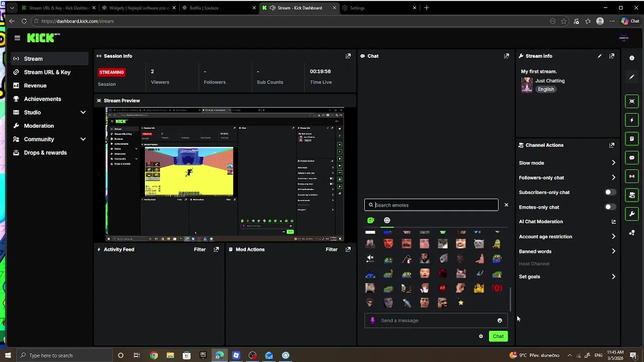This screenshot has height=362, width=644.
Task: Toggle the document widget in right rail
Action: (632, 139)
